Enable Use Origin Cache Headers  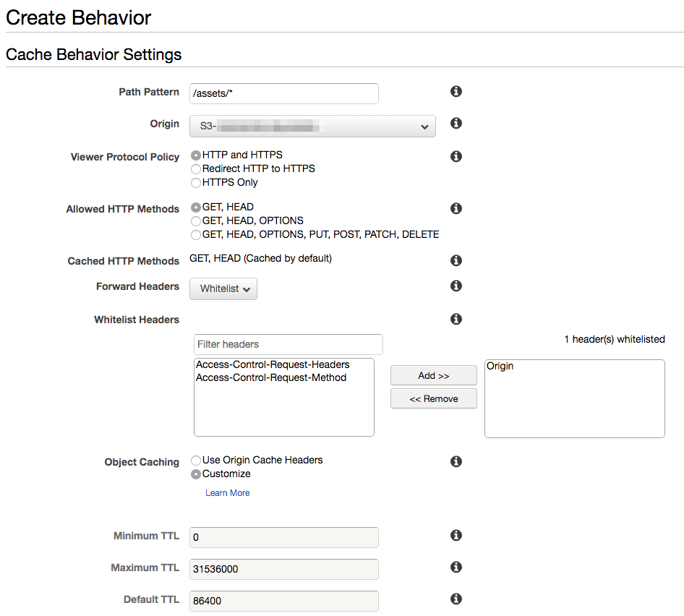196,460
